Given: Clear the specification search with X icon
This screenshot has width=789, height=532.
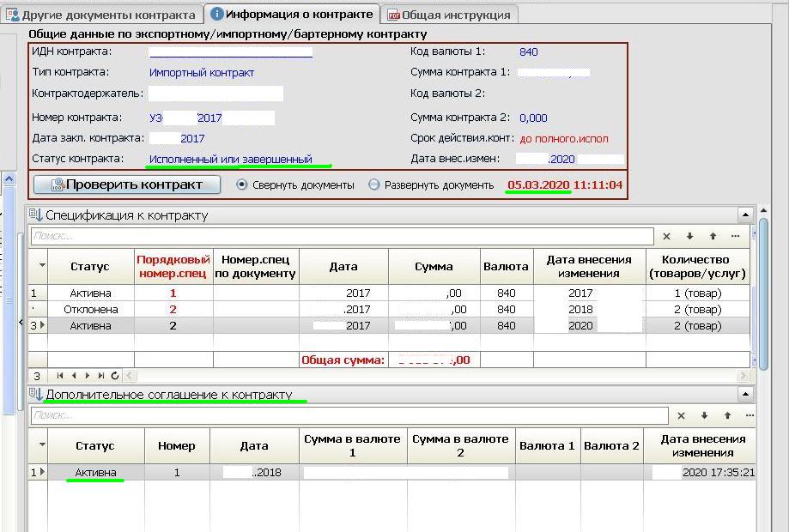Looking at the screenshot, I should (x=667, y=236).
